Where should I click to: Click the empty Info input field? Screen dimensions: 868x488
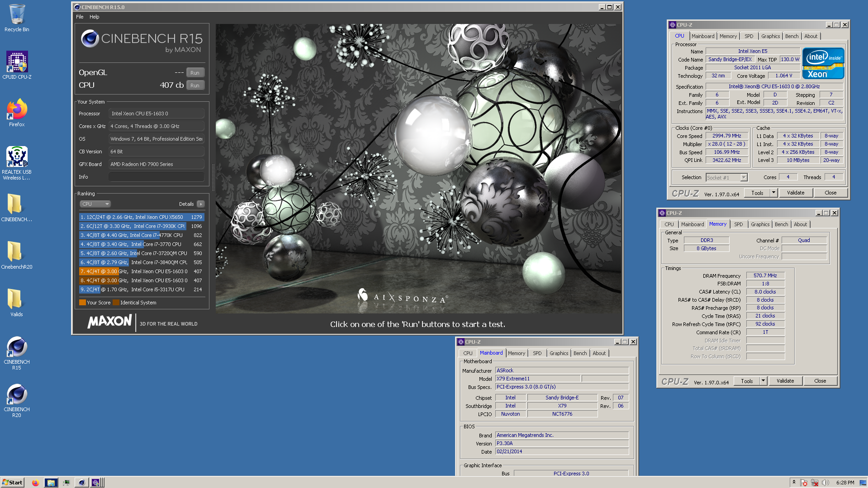click(157, 177)
